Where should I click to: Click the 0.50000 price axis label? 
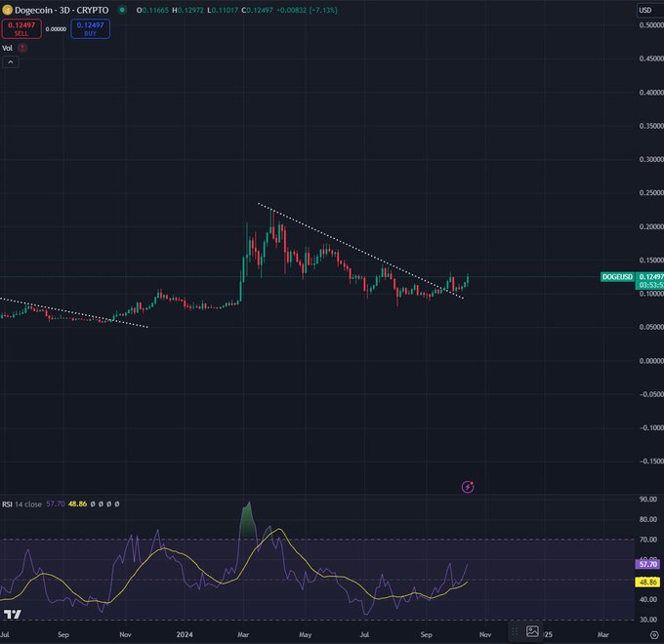pyautogui.click(x=651, y=25)
